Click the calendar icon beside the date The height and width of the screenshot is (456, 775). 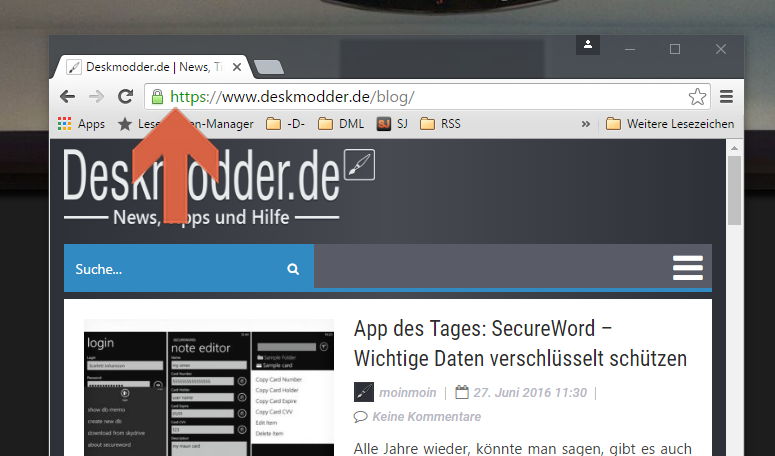[462, 392]
